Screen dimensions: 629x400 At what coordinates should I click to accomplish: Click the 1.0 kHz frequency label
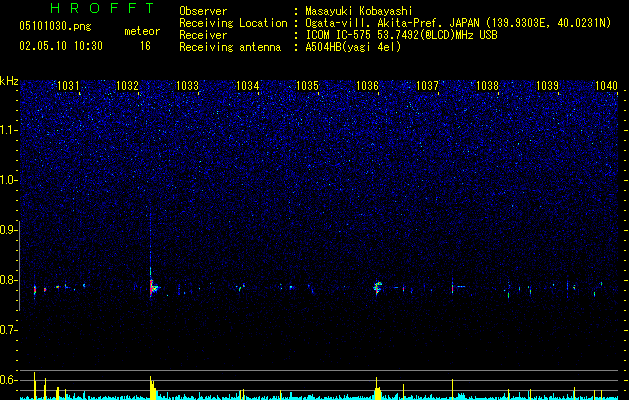[x=8, y=180]
